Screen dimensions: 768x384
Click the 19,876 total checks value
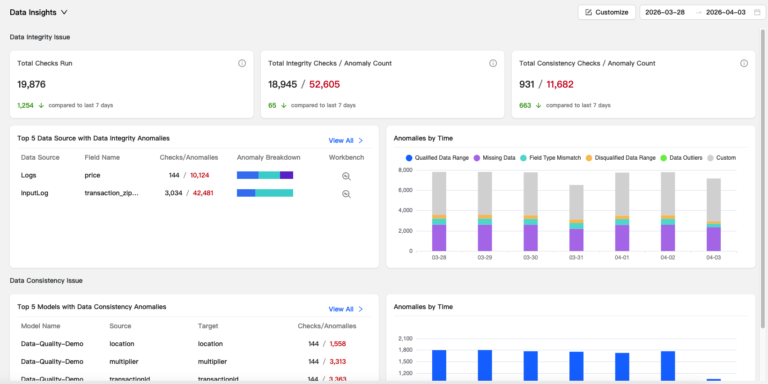tap(31, 84)
